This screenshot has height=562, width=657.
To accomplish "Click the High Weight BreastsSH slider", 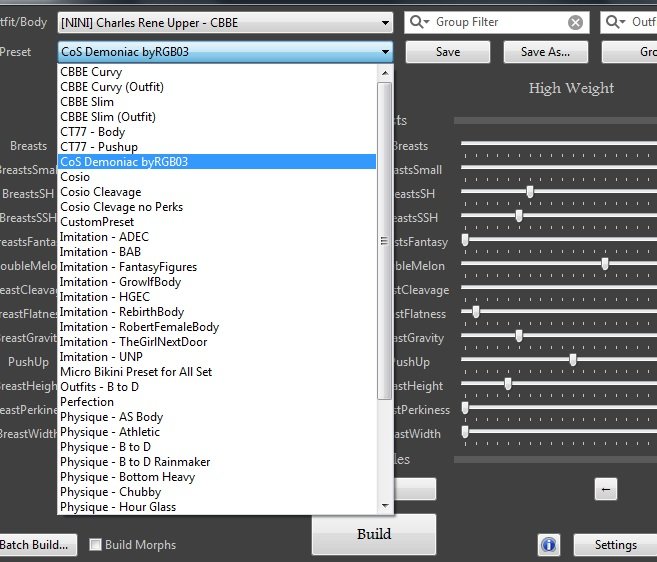I will [x=530, y=192].
